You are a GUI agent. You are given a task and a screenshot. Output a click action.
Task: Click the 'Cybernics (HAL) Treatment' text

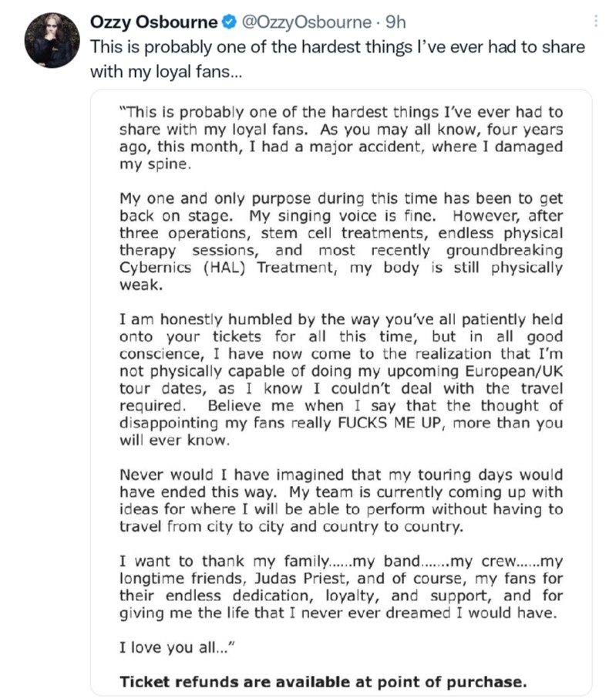point(226,267)
